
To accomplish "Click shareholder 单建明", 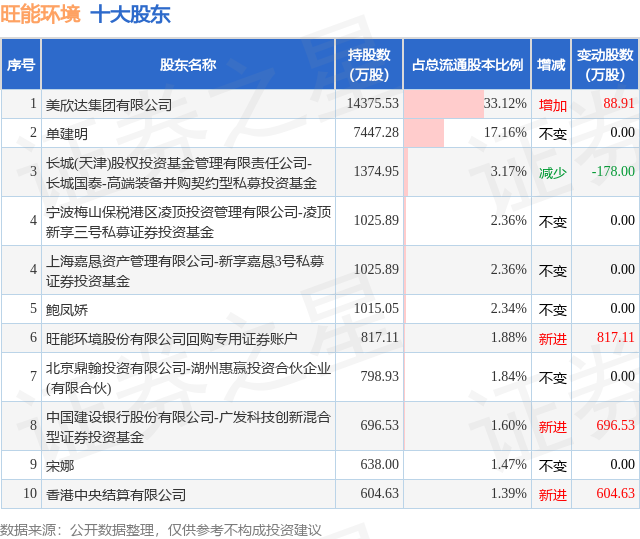I will coord(67,134).
